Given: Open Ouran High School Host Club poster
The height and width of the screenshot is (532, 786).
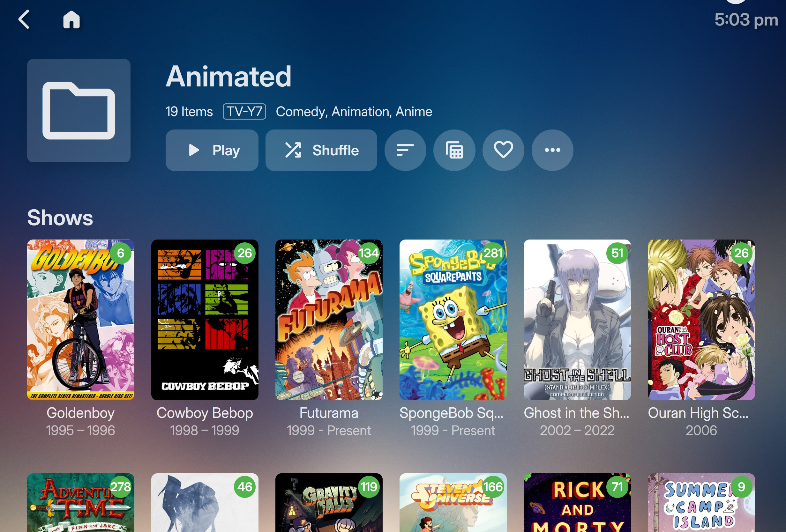Looking at the screenshot, I should (701, 320).
